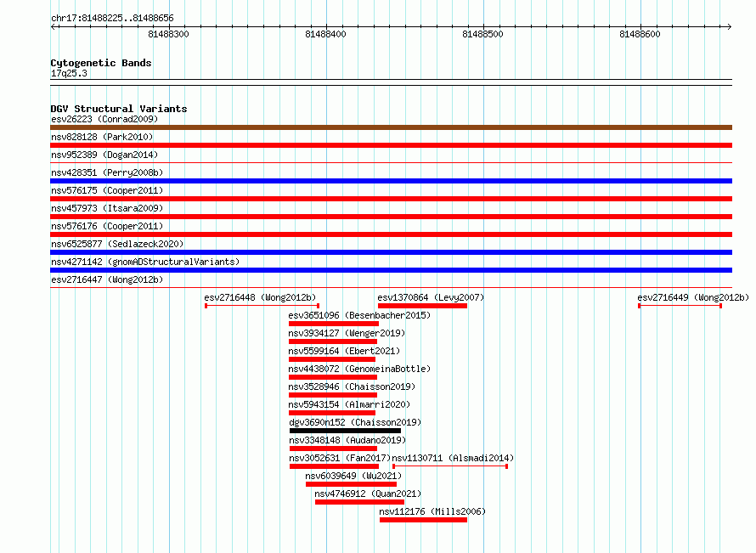Click the esv26223 (Conrad2009) label

(104, 119)
